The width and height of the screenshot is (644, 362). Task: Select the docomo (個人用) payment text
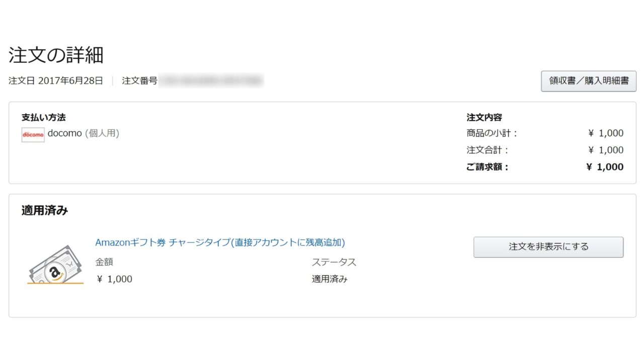pyautogui.click(x=83, y=134)
